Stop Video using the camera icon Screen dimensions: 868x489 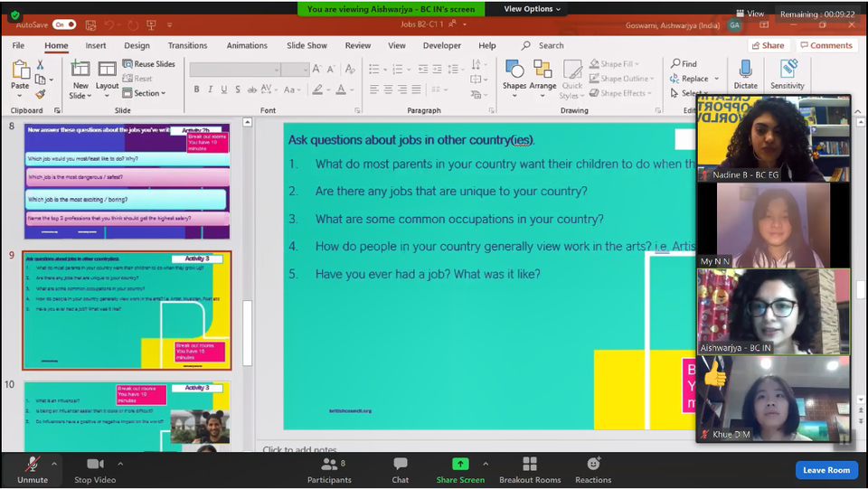pyautogui.click(x=95, y=465)
